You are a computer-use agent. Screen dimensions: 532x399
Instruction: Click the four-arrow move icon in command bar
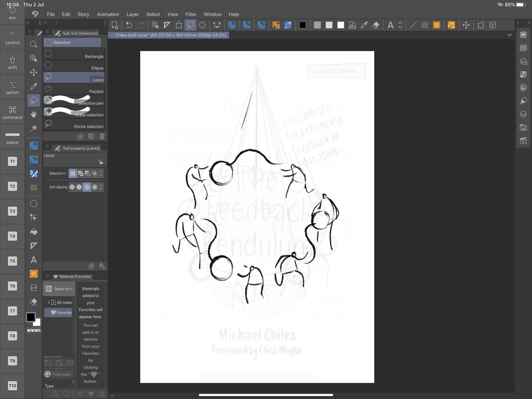(466, 25)
